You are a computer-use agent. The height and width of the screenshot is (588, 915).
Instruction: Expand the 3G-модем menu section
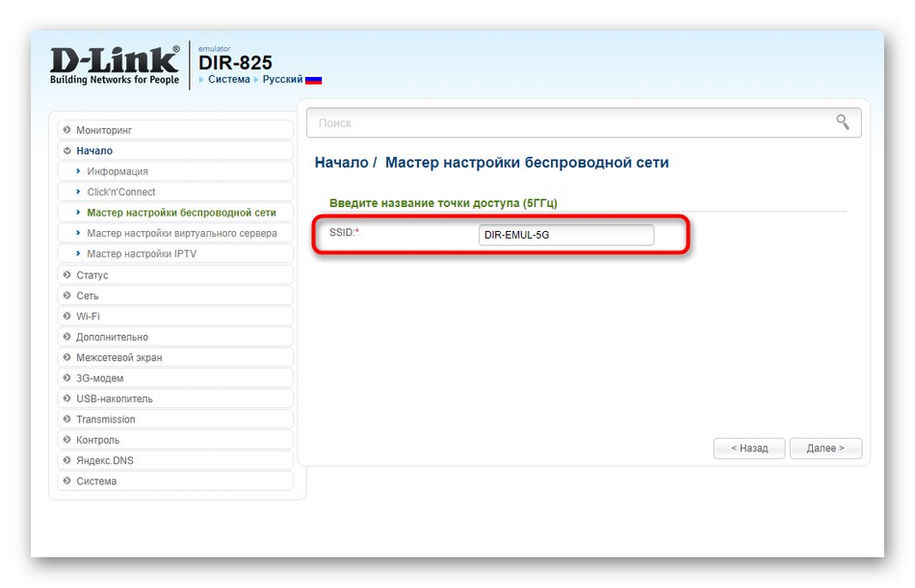(175, 378)
